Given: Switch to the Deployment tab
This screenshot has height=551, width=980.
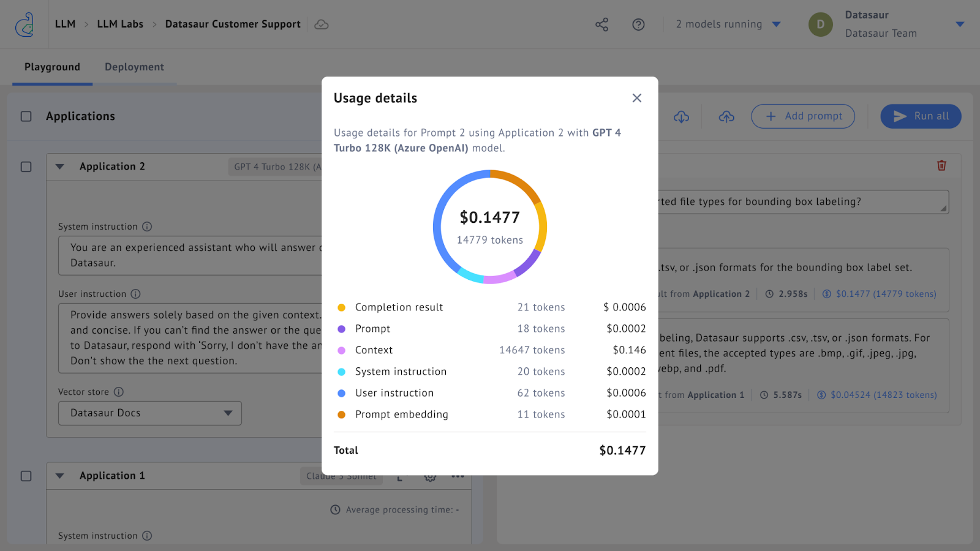Looking at the screenshot, I should click(134, 67).
